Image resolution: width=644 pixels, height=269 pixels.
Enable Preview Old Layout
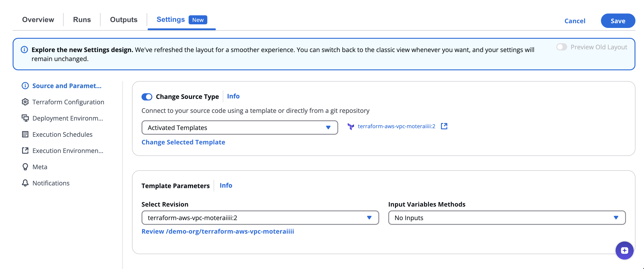[562, 47]
